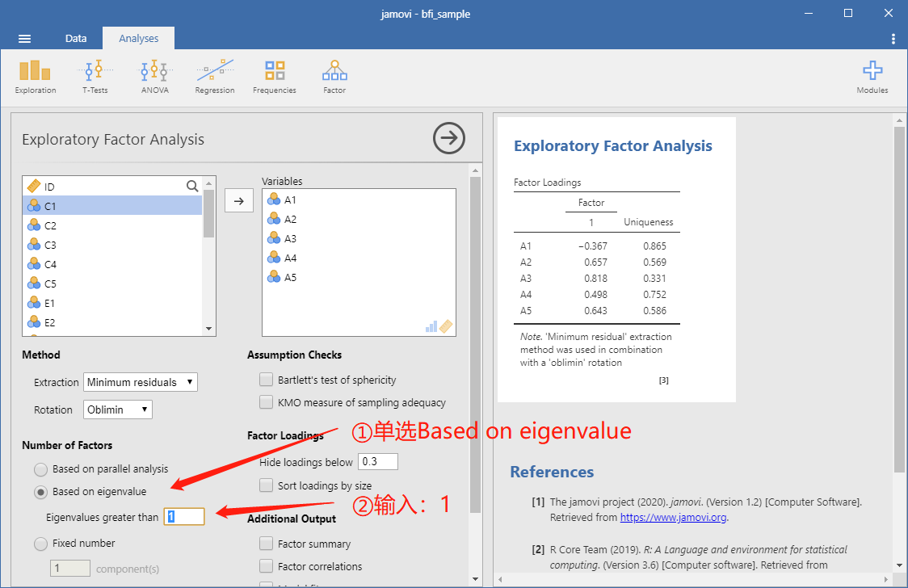Select variable C2 in the source list
This screenshot has width=908, height=588.
pos(112,225)
